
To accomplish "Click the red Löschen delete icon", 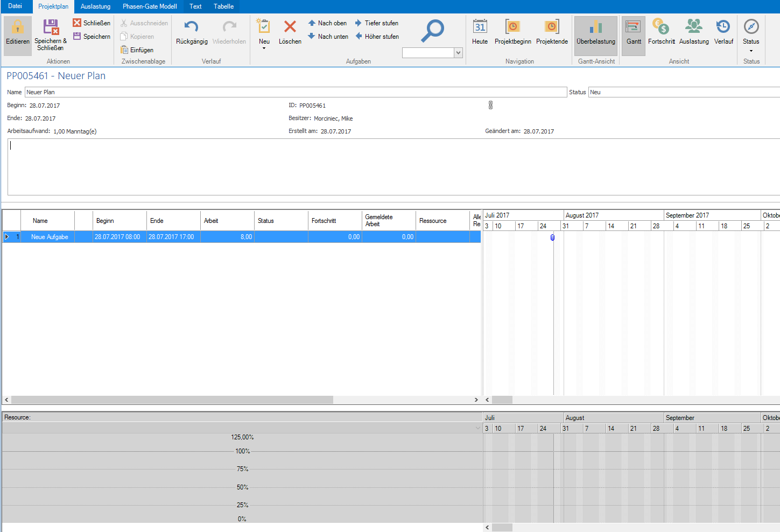I will click(290, 27).
